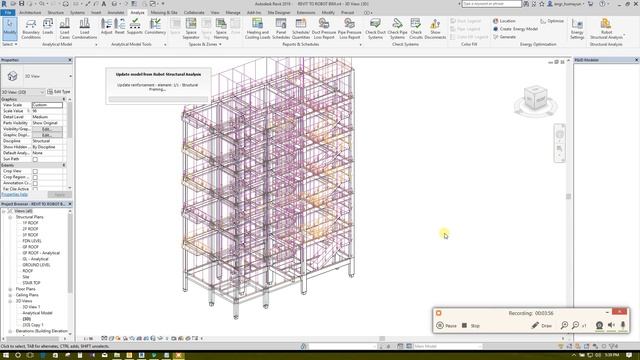Viewport: 640px width, 360px height.
Task: Open GL - Analytical plan
Action: [x=35, y=259]
